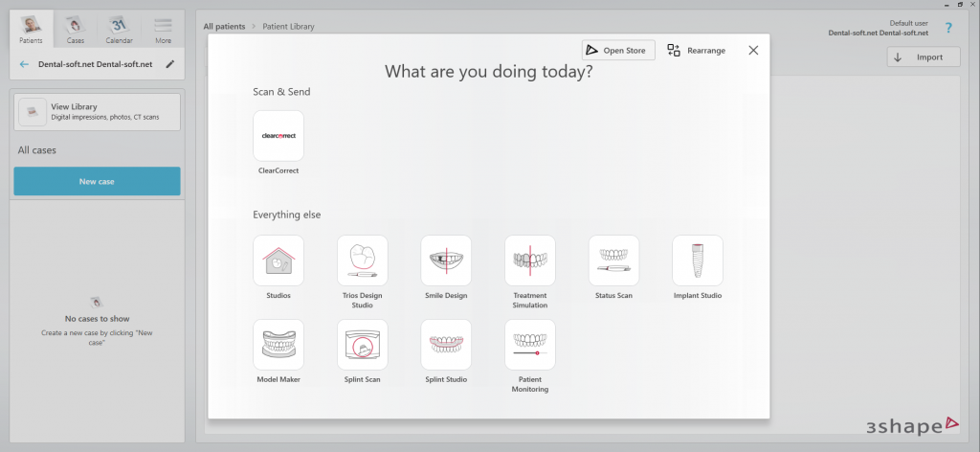980x452 pixels.
Task: Open Implant Studio tile
Action: [x=698, y=260]
